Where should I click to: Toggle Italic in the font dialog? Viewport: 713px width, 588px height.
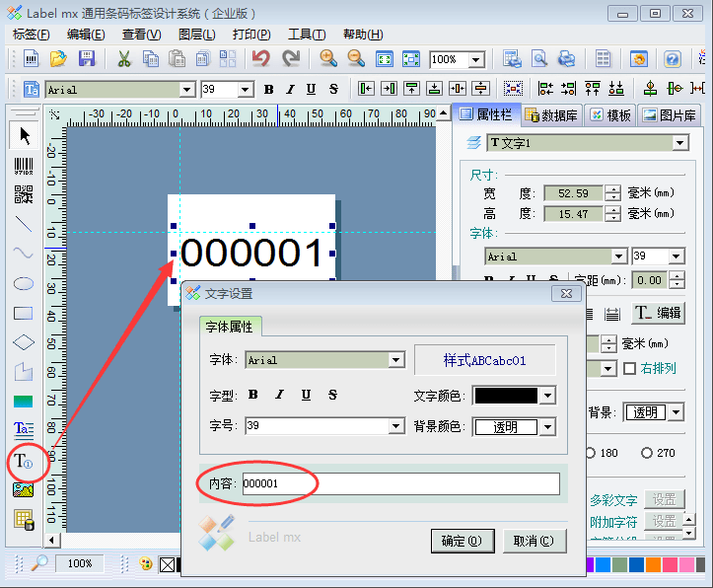(280, 395)
